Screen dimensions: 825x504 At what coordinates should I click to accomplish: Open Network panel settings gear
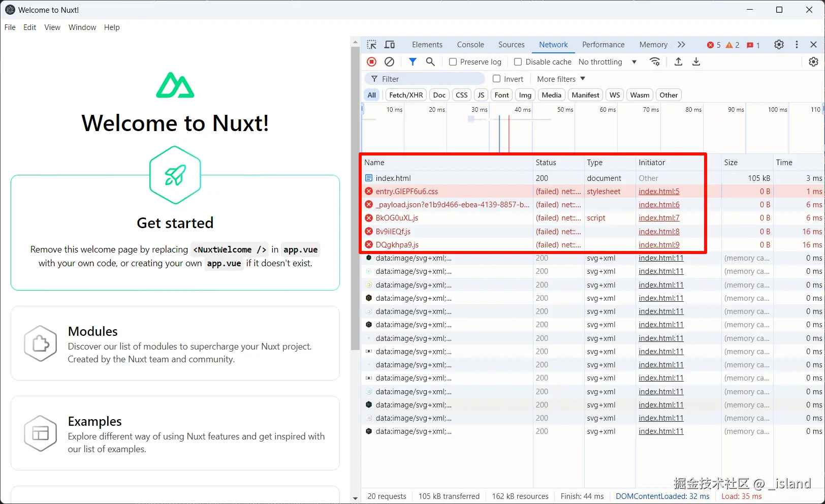coord(814,61)
